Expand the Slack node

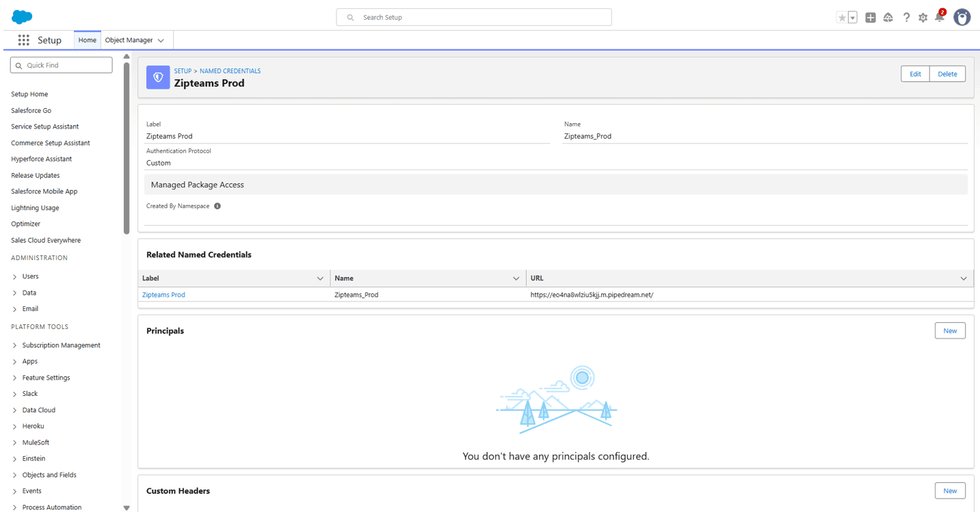(x=15, y=394)
